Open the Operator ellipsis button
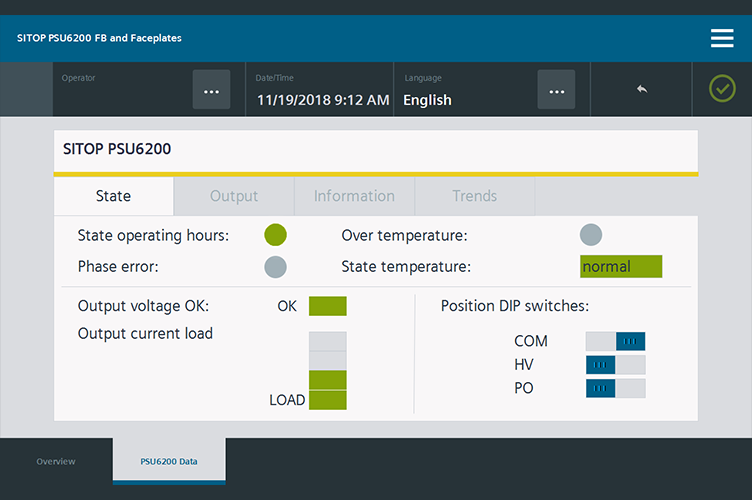The image size is (752, 500). 212,90
